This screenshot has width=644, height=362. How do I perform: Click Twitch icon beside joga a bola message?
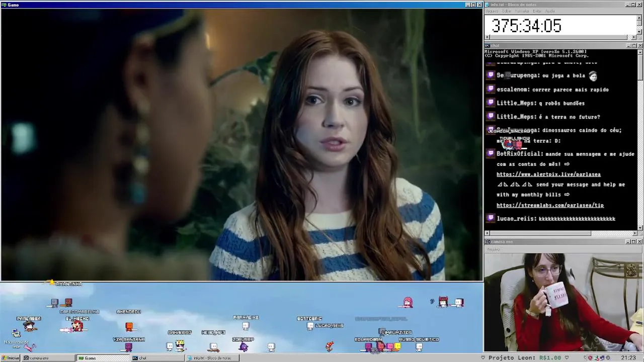491,75
